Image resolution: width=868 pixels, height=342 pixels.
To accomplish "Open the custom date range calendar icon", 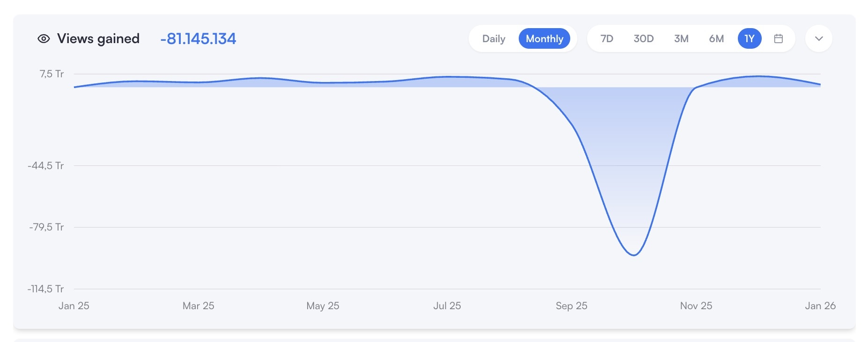I will coord(778,39).
